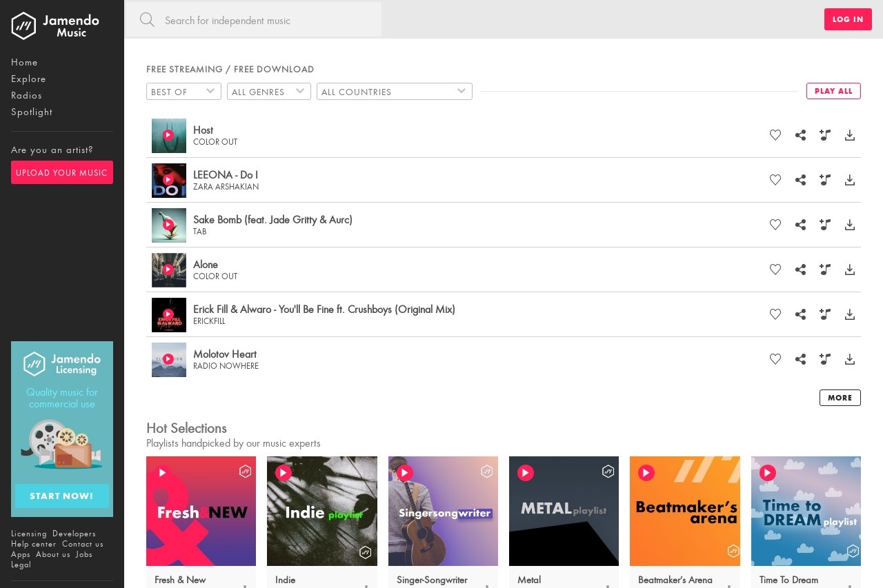
Task: Open the Best Of dropdown
Action: tap(183, 92)
